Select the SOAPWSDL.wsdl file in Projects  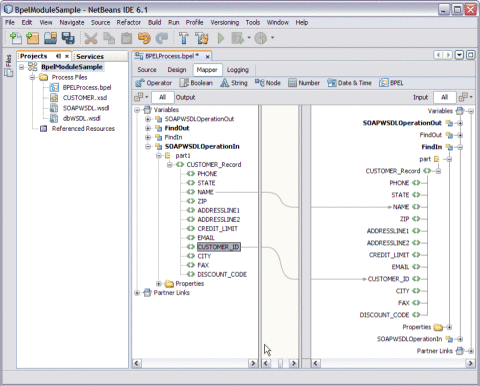pos(86,108)
